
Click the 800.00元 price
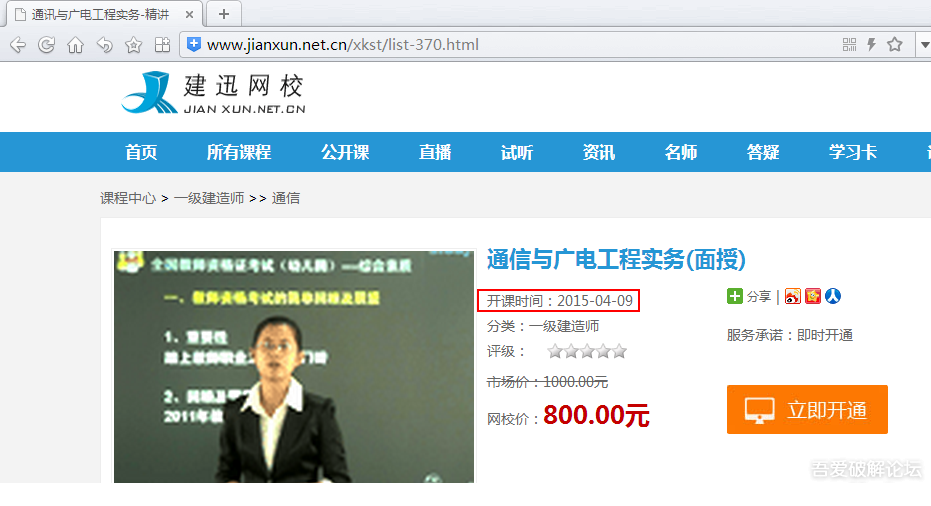click(x=596, y=415)
